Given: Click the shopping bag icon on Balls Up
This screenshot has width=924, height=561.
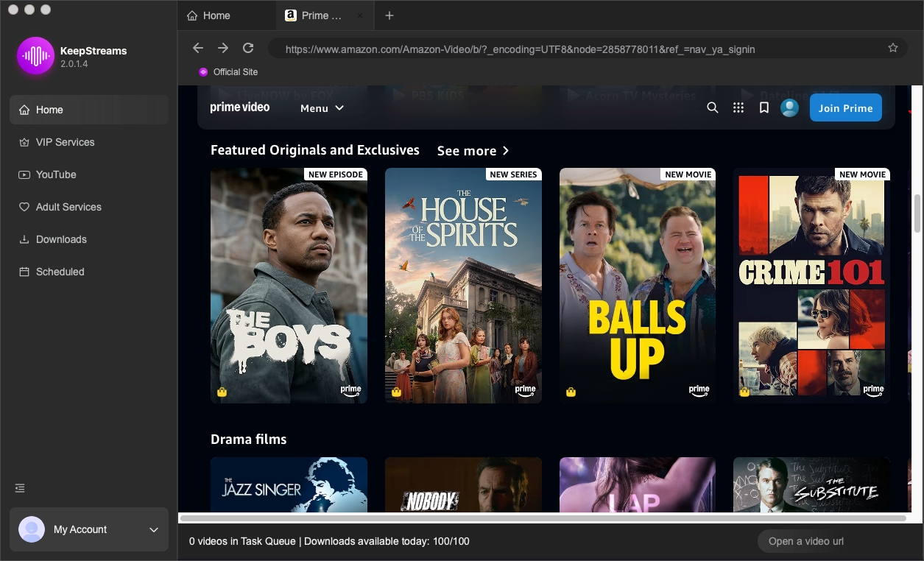Looking at the screenshot, I should click(571, 392).
